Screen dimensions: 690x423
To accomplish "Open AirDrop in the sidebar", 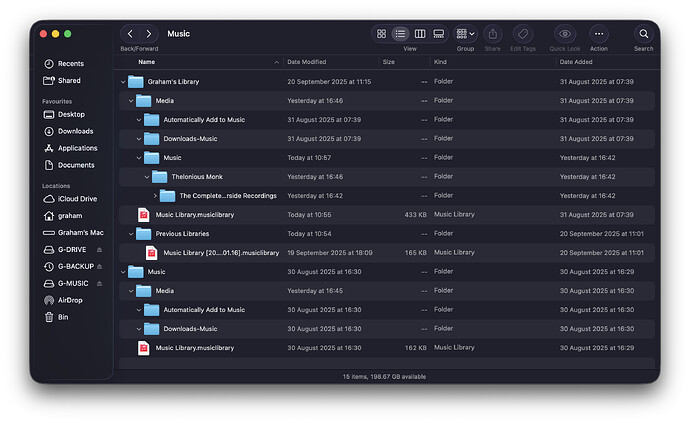I will coord(63,300).
